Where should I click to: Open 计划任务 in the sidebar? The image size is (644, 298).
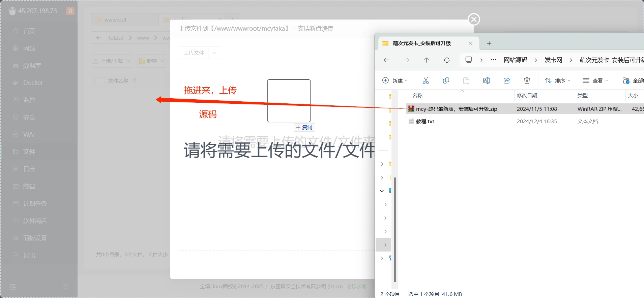[x=35, y=204]
